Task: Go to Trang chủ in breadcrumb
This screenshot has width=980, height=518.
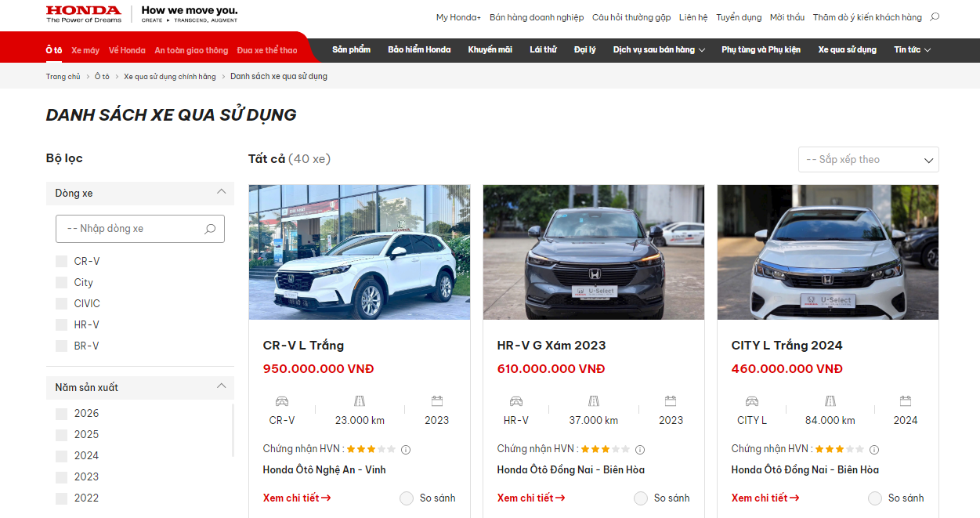Action: [63, 77]
